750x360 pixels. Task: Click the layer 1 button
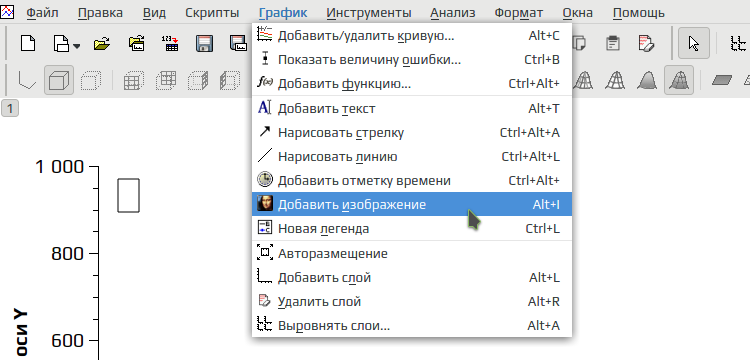(x=10, y=109)
